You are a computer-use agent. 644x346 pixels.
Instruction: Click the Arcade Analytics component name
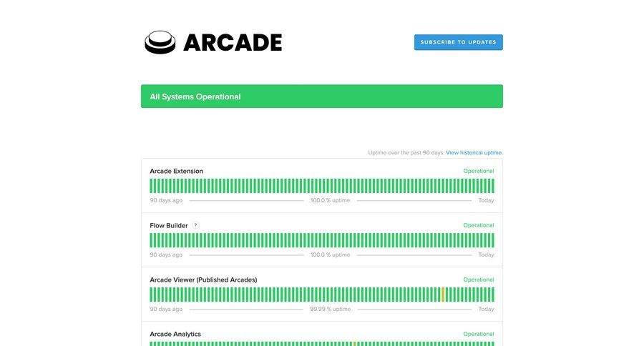click(x=175, y=334)
